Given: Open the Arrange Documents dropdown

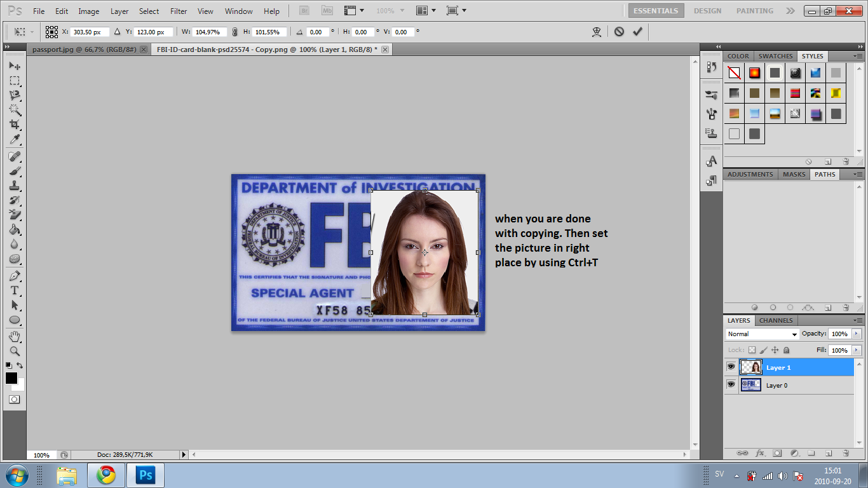Looking at the screenshot, I should tap(426, 11).
